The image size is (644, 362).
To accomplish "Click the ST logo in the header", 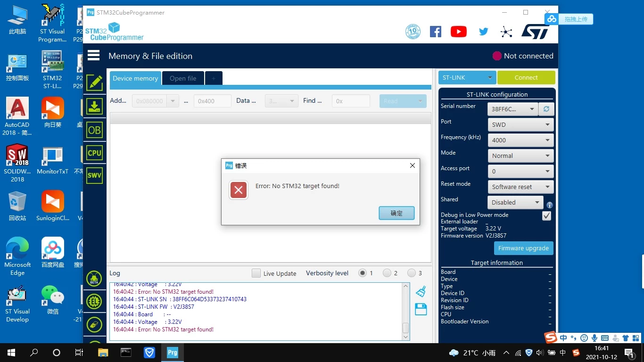I will (536, 32).
